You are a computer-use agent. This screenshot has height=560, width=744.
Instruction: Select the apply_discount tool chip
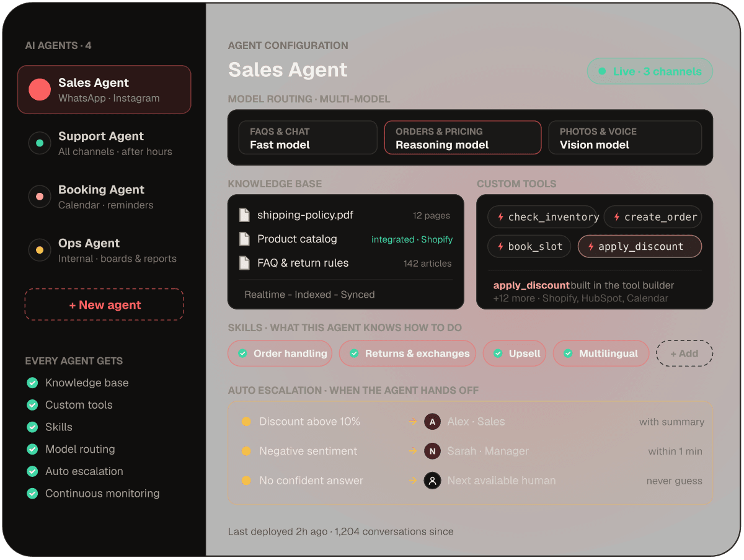(640, 246)
